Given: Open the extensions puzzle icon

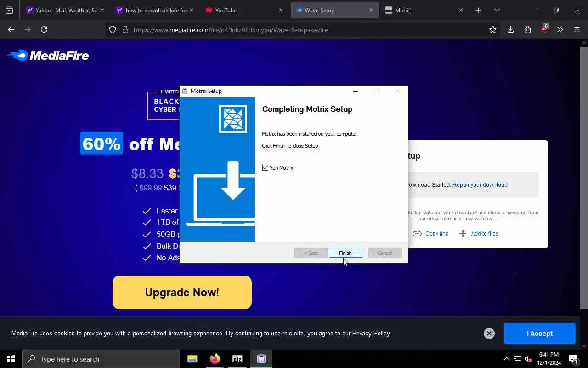Looking at the screenshot, I should [x=527, y=29].
